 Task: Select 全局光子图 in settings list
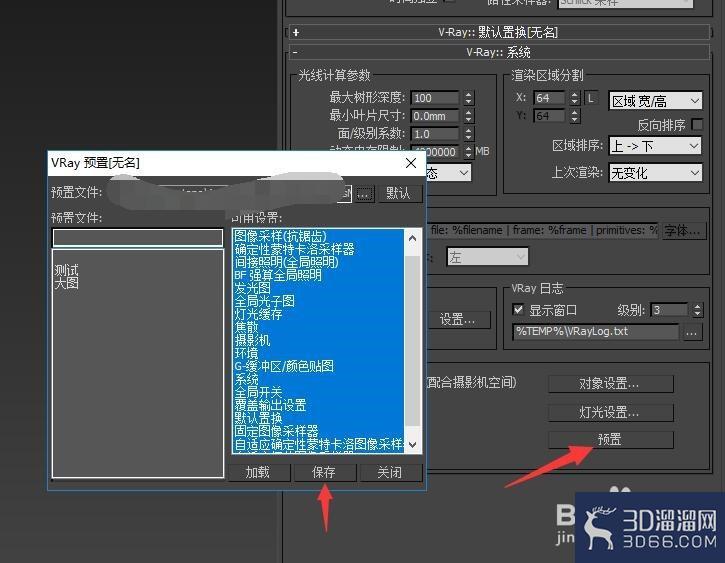[x=264, y=301]
